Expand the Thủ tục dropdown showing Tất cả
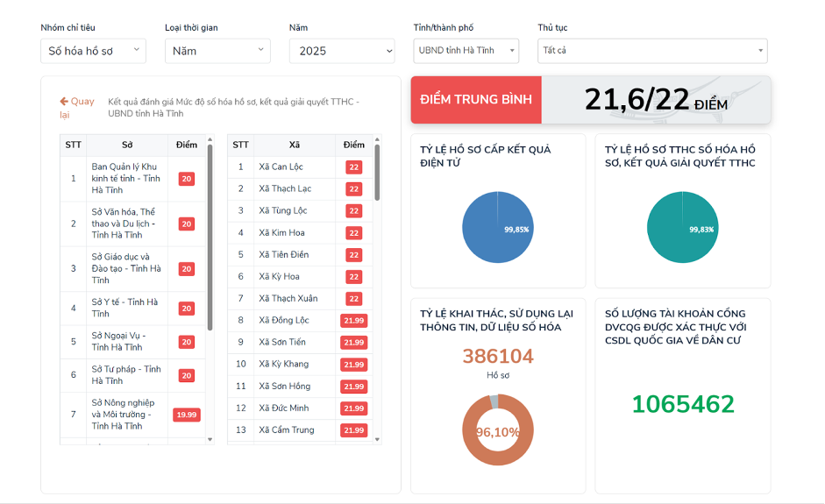825x504 pixels. tap(652, 51)
